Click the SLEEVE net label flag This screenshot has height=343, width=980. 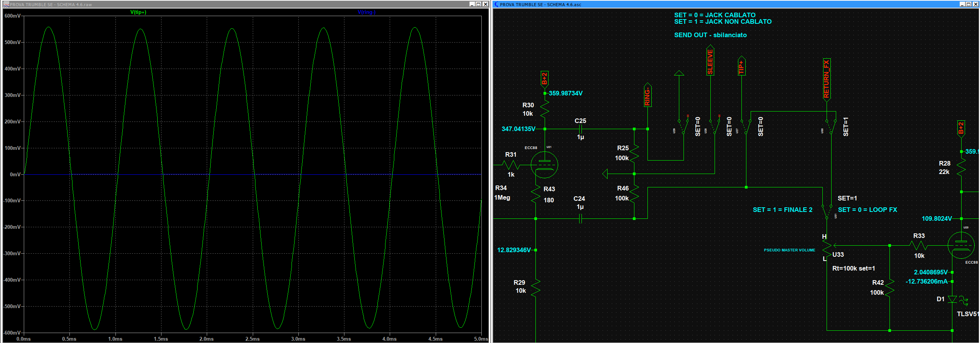[x=710, y=61]
